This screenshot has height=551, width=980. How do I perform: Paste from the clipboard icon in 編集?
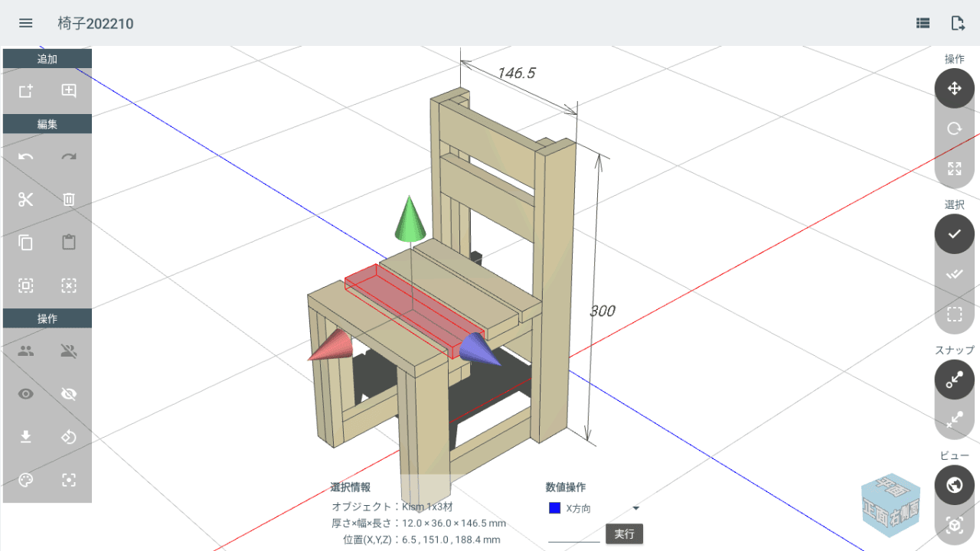68,243
